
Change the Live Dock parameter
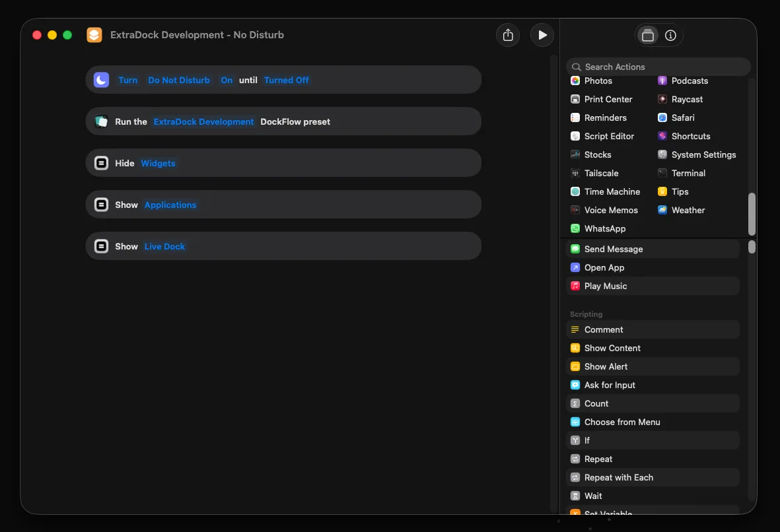click(164, 247)
